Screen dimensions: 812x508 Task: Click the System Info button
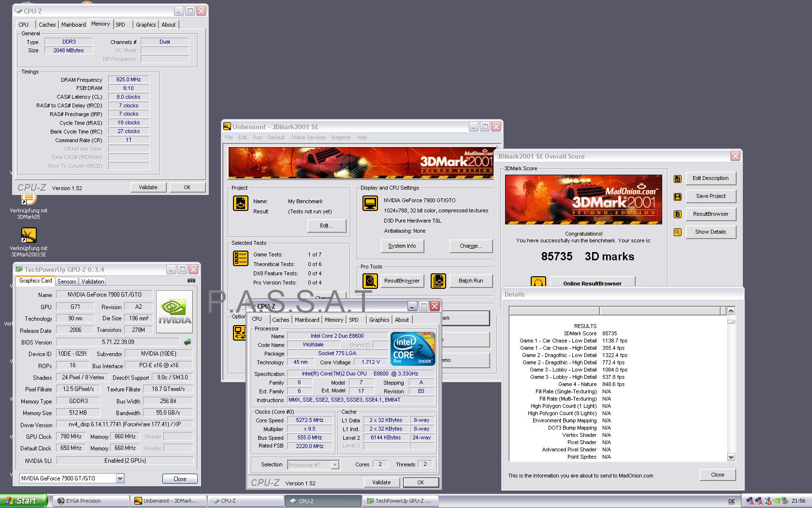pos(402,246)
